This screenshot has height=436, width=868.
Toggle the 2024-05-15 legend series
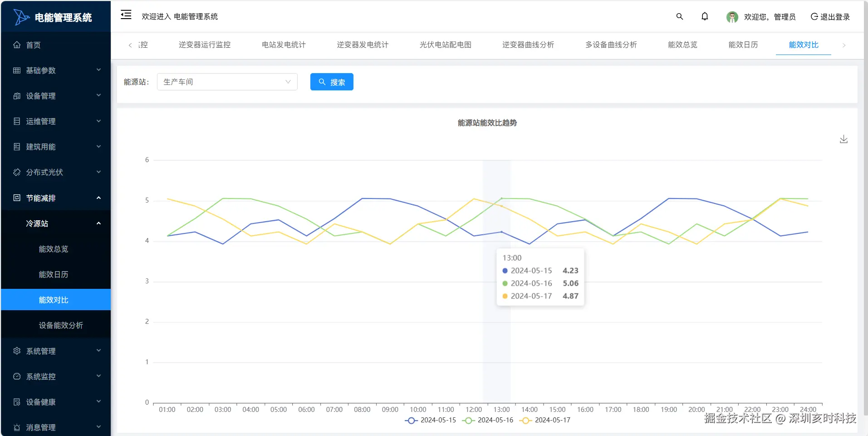(430, 420)
